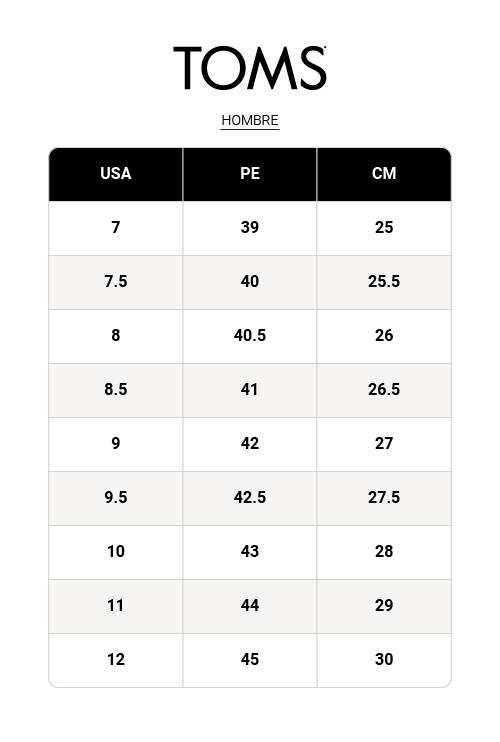The width and height of the screenshot is (500, 742).
Task: Click the 26.5 CM cell
Action: 384,390
